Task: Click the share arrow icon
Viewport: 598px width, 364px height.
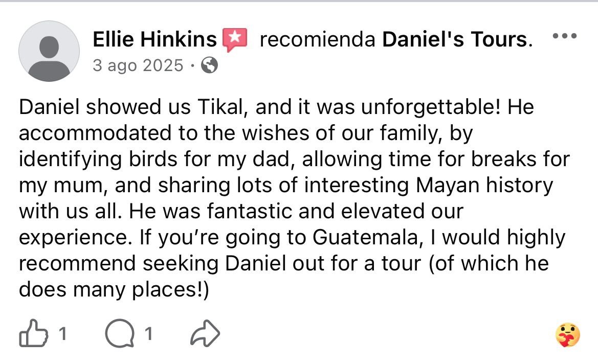Action: pos(205,334)
